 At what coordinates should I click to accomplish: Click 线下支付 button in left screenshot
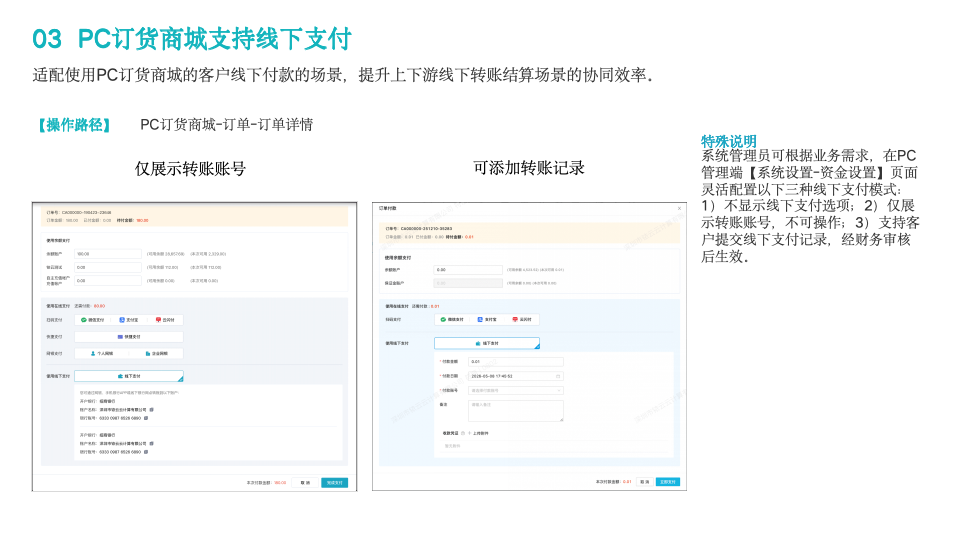click(x=129, y=376)
